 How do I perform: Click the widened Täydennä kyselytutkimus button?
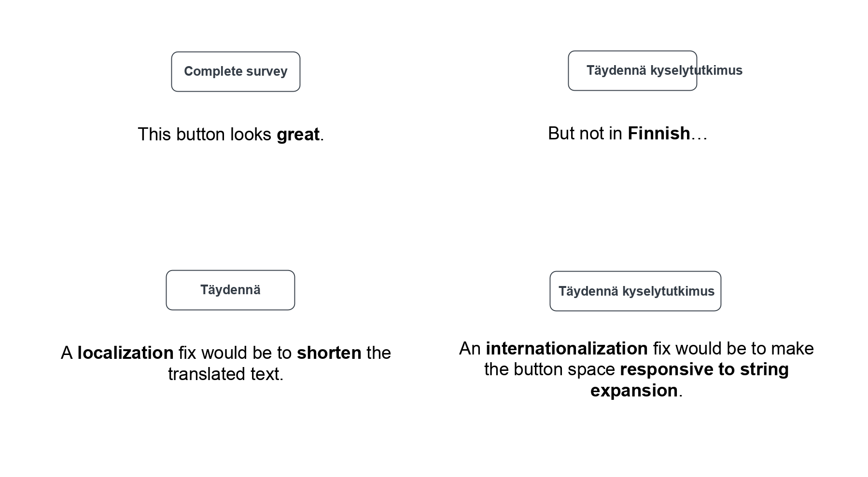[x=635, y=291]
